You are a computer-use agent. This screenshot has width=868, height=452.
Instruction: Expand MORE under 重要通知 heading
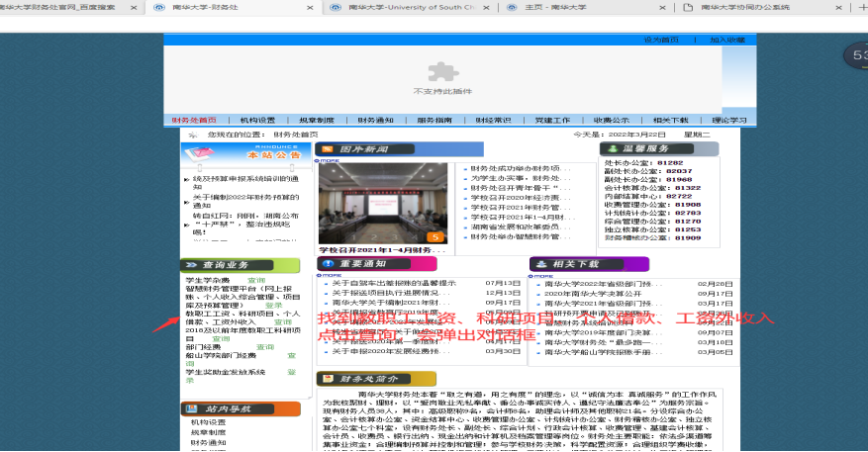326,276
